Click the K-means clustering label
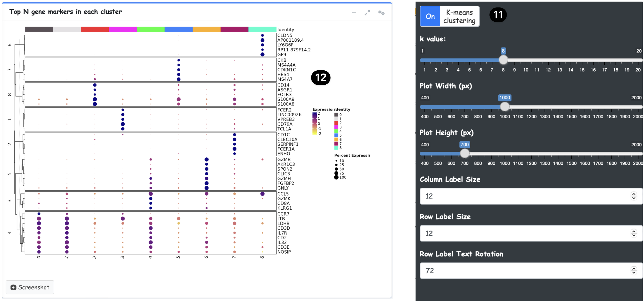 tap(459, 16)
